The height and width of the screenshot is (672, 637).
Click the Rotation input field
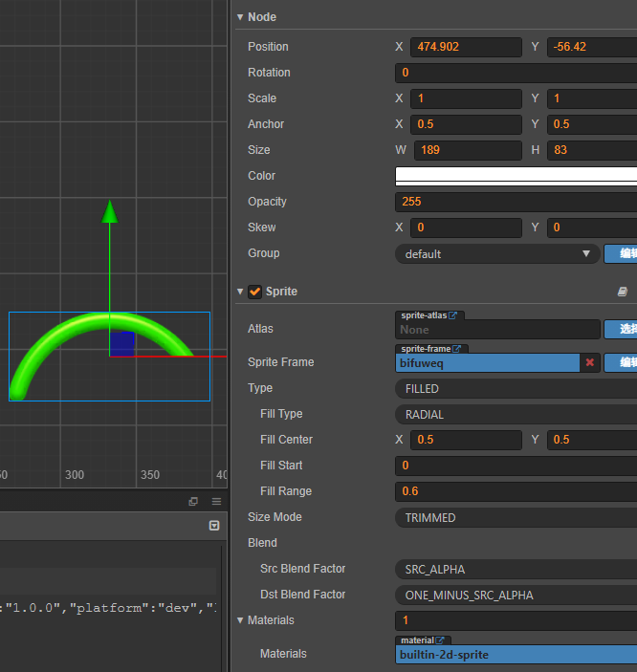[516, 73]
